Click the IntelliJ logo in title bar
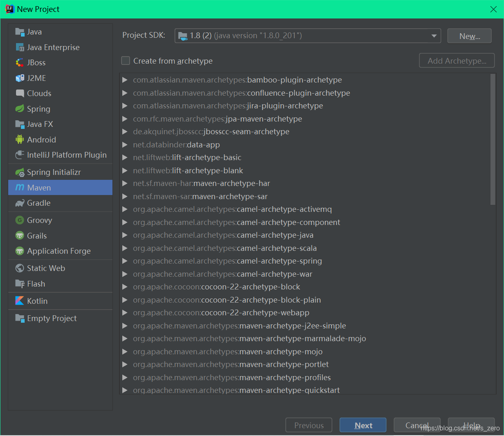This screenshot has height=436, width=504. [x=10, y=9]
